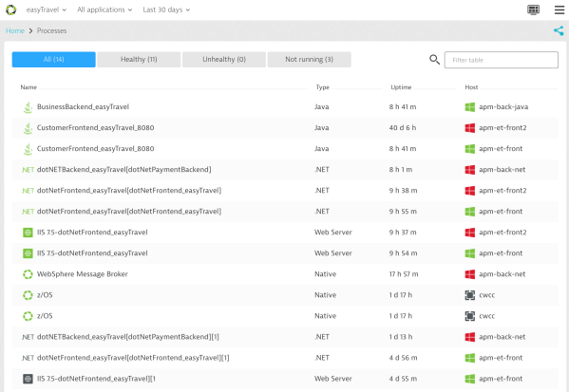Open the All applications dropdown
The image size is (569, 392).
click(104, 9)
